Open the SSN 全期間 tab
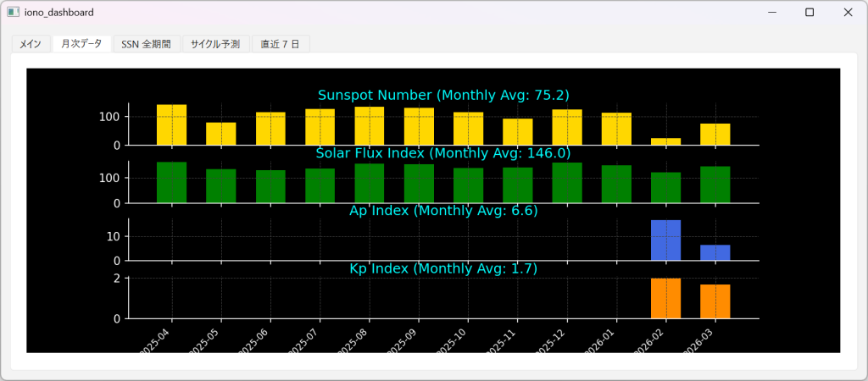This screenshot has height=381, width=868. tap(147, 43)
